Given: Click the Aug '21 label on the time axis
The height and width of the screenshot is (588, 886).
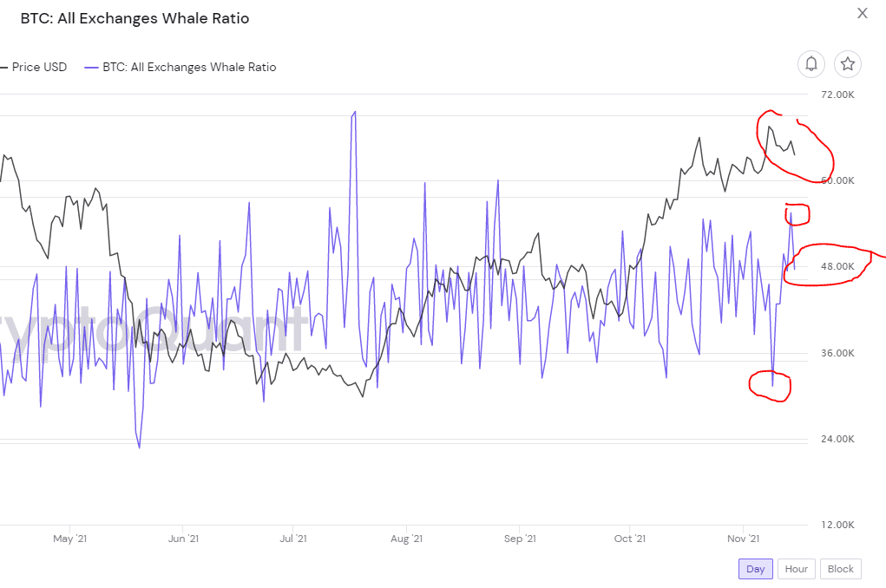Looking at the screenshot, I should [x=406, y=539].
